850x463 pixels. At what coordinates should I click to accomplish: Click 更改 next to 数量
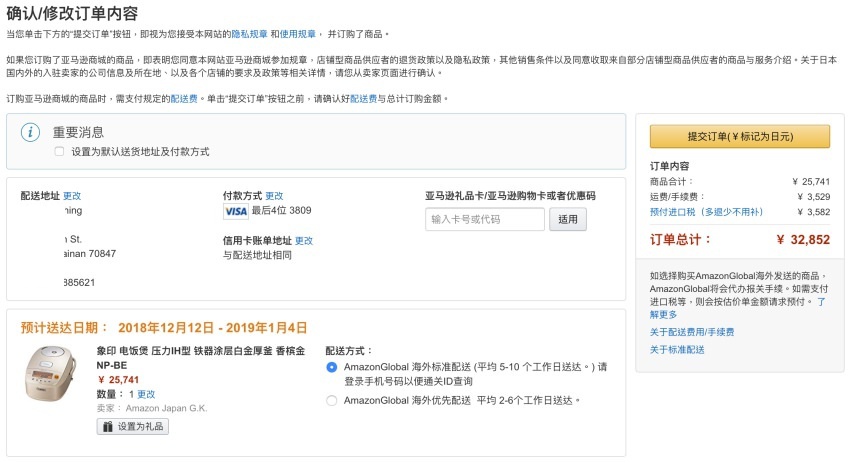click(x=146, y=394)
